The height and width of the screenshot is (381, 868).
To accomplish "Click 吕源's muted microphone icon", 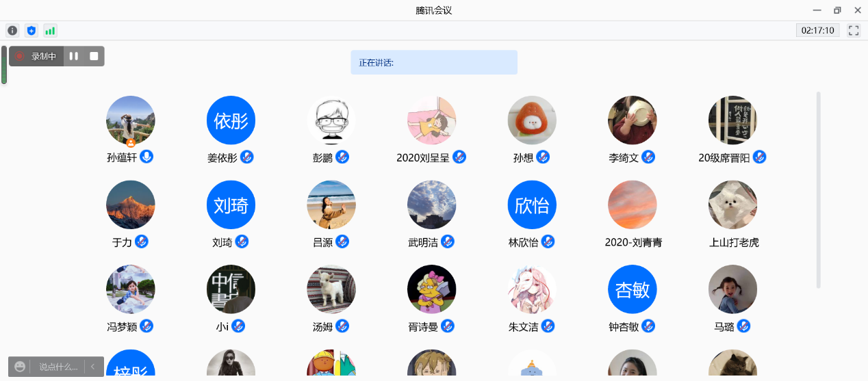I will point(342,241).
